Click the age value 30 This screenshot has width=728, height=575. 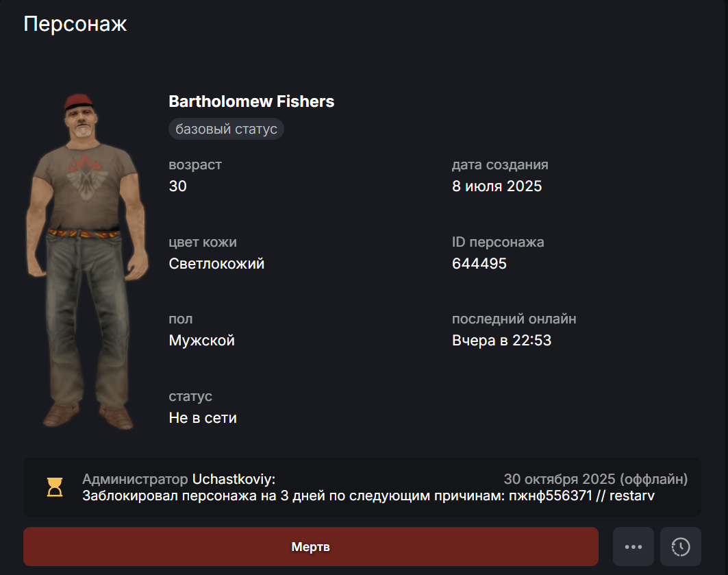tap(177, 186)
